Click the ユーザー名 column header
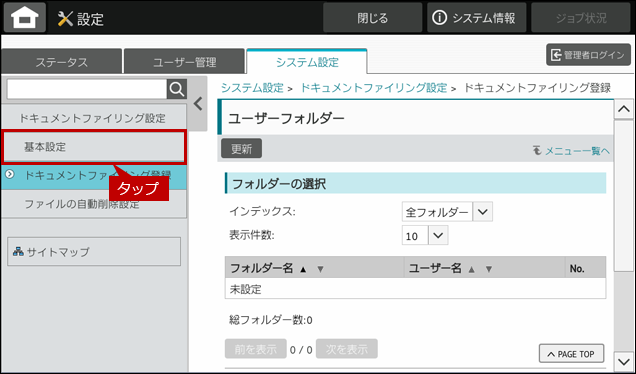This screenshot has height=374, width=636. point(485,268)
